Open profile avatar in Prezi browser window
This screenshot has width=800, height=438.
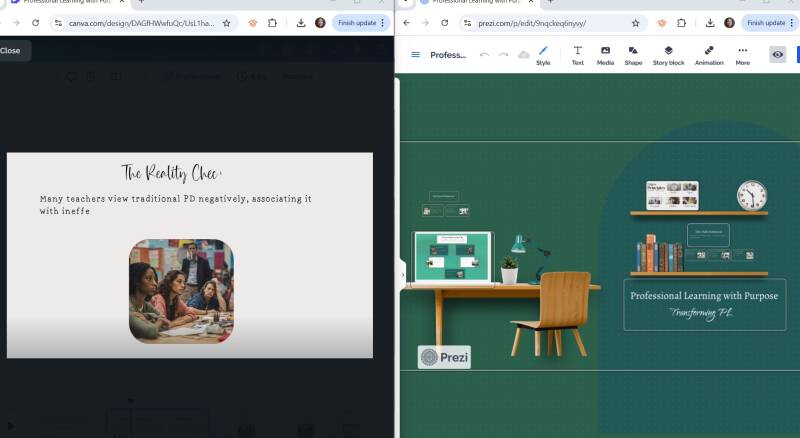[729, 23]
